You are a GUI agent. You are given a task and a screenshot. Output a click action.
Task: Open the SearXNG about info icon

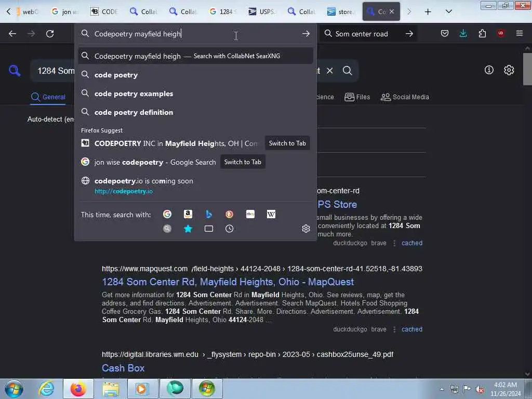tap(489, 70)
